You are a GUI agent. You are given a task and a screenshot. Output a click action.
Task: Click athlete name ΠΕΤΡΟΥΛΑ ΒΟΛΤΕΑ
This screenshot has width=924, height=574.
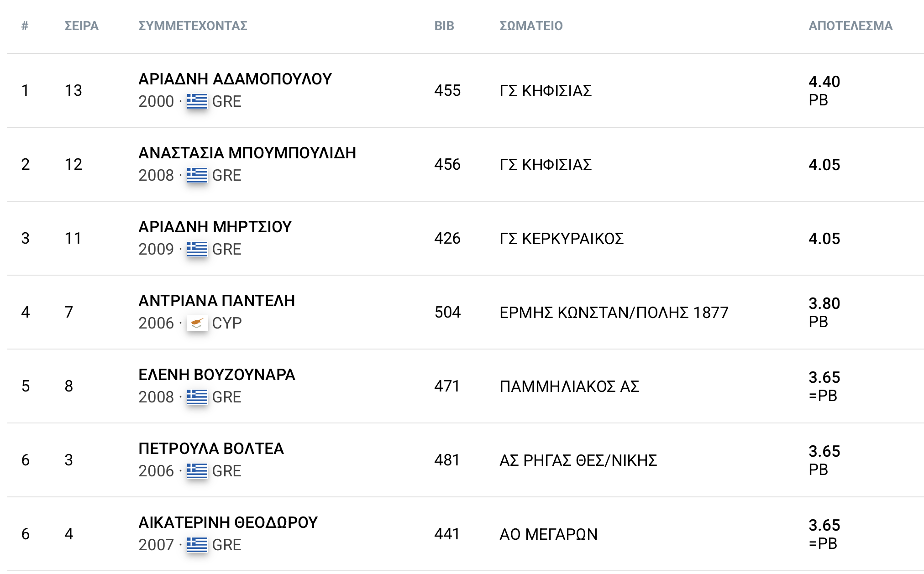[211, 449]
